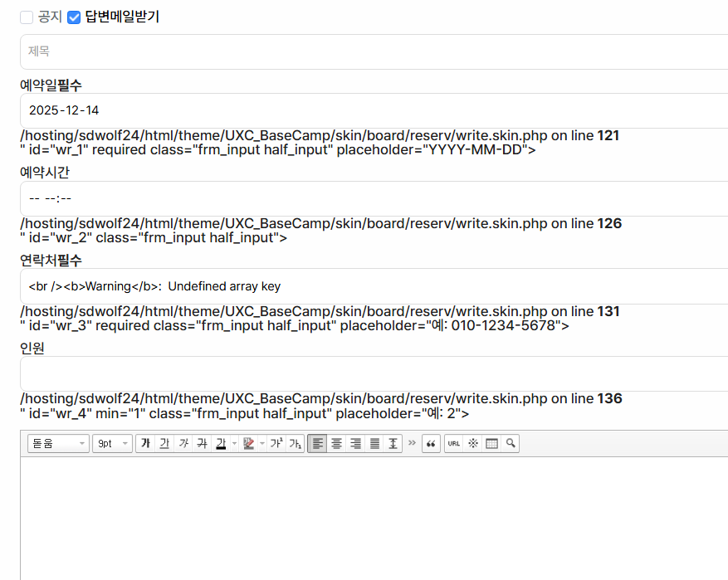Insert a link with the URL button
Image resolution: width=728 pixels, height=580 pixels.
point(454,444)
